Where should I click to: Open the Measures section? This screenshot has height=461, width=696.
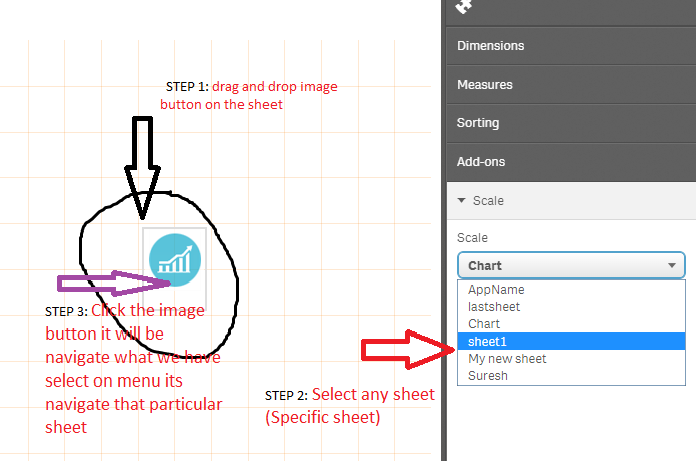(x=571, y=85)
